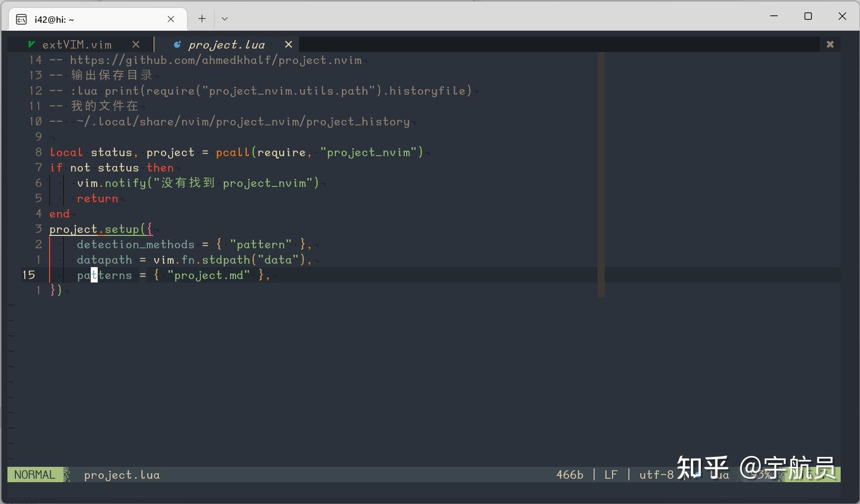
Task: Click the green Vim logo on extVIM.vim tab
Action: pyautogui.click(x=31, y=44)
